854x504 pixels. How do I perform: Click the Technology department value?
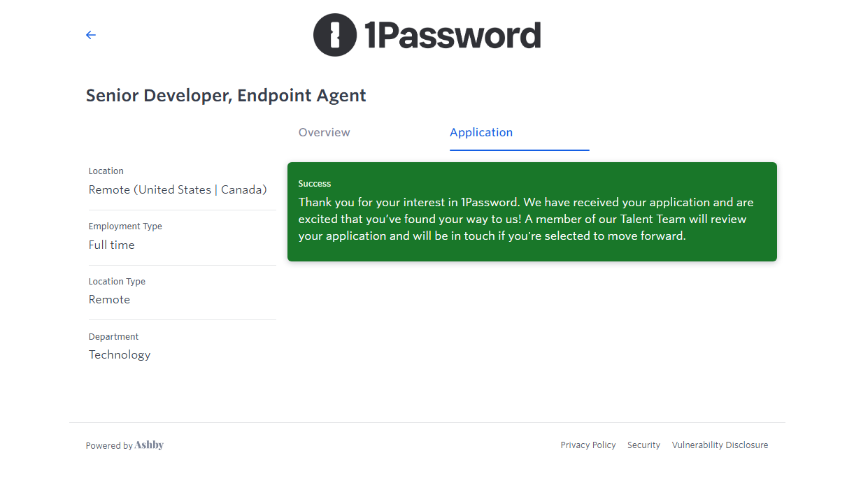(120, 355)
